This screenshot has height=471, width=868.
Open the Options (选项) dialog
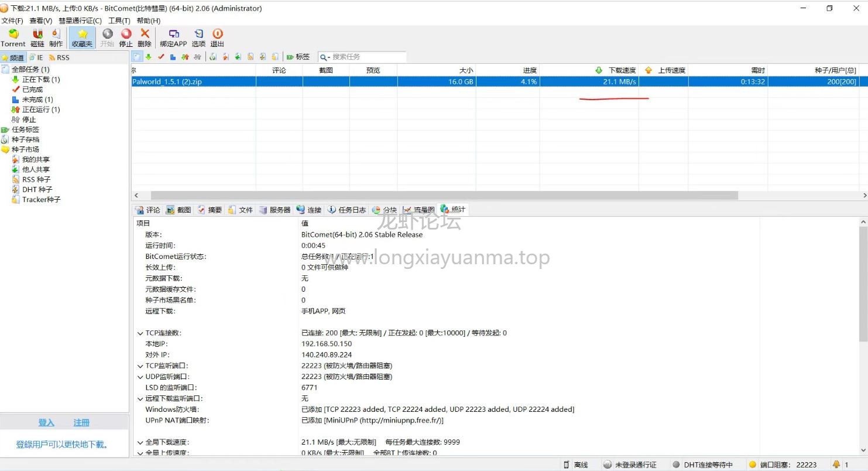199,38
